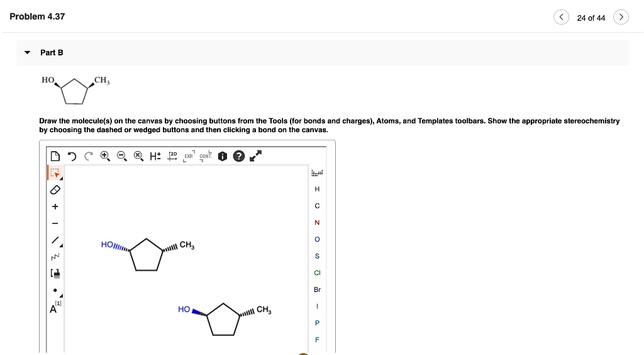The image size is (644, 355).
Task: Reset zoom to fit the canvas
Action: (138, 156)
